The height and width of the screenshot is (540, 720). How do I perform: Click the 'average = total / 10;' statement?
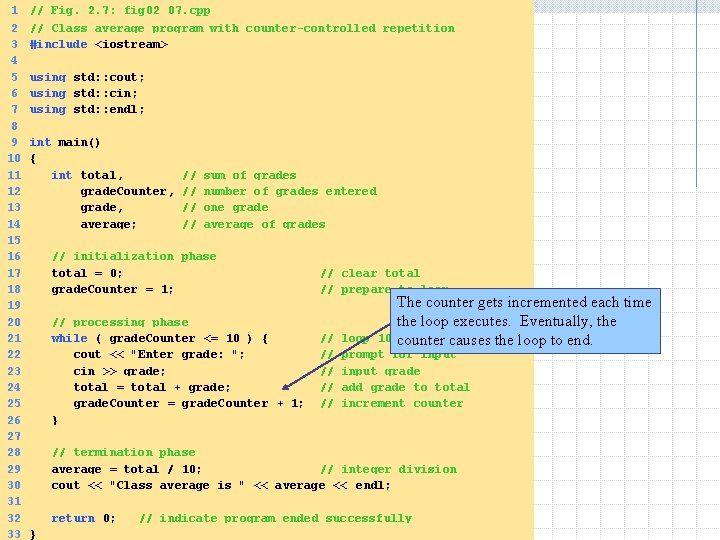(x=126, y=469)
